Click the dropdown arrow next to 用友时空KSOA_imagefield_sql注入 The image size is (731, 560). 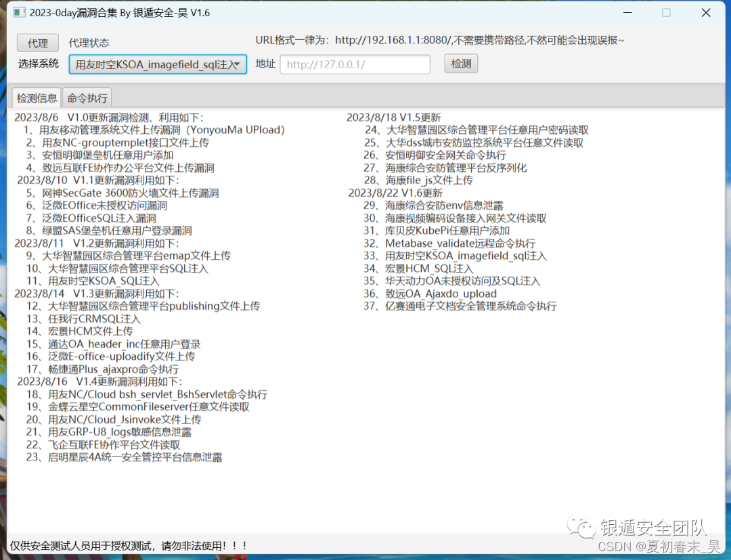click(238, 64)
